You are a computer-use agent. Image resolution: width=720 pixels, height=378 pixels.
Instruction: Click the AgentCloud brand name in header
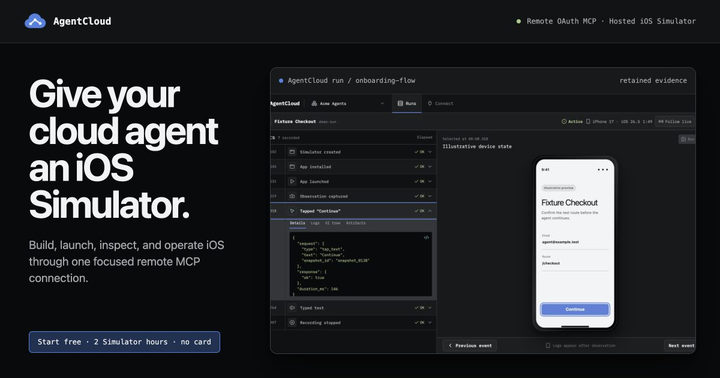click(82, 21)
